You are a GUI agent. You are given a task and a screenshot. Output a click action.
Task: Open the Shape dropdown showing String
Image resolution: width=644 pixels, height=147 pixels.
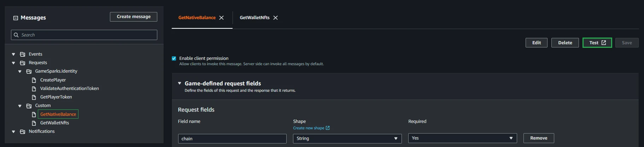pyautogui.click(x=347, y=138)
